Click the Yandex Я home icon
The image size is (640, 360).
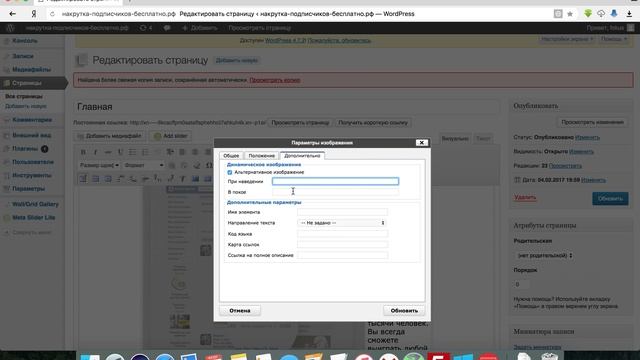(34, 14)
